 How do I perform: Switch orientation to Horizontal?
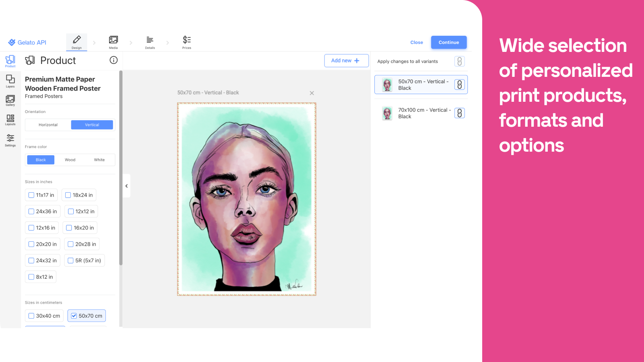coord(48,125)
